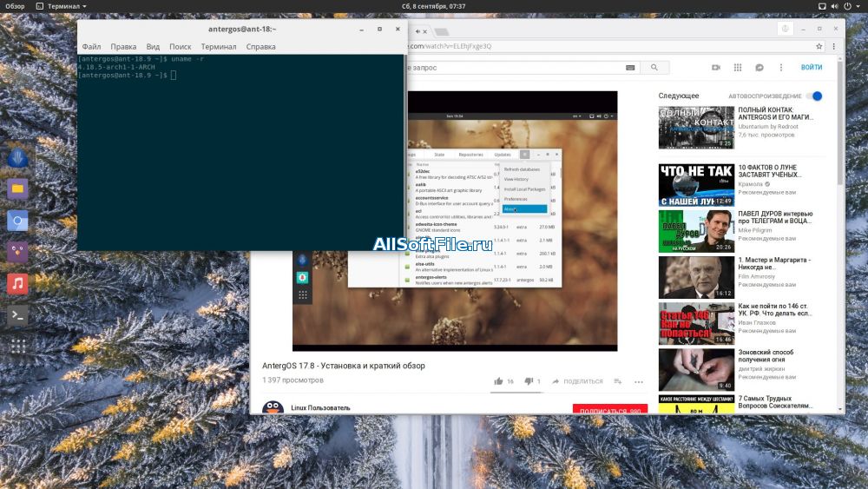Click the YouTube search magnifier button
The height and width of the screenshot is (489, 868).
(654, 68)
